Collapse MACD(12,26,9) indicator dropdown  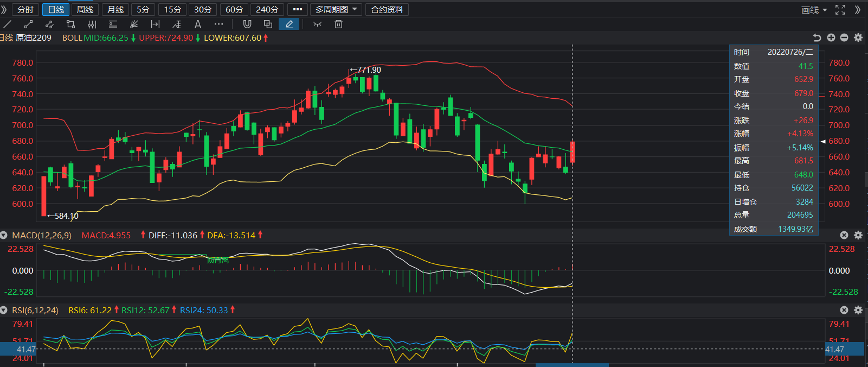tap(4, 235)
